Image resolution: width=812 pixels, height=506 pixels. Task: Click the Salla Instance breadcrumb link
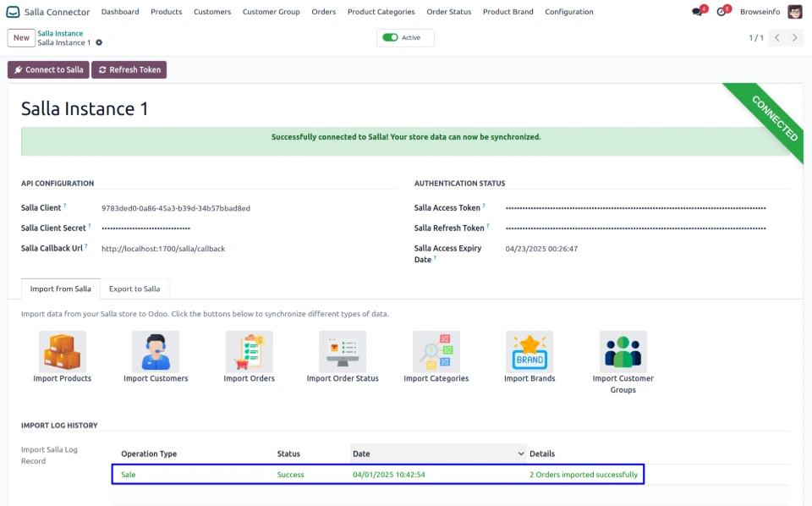click(x=60, y=34)
